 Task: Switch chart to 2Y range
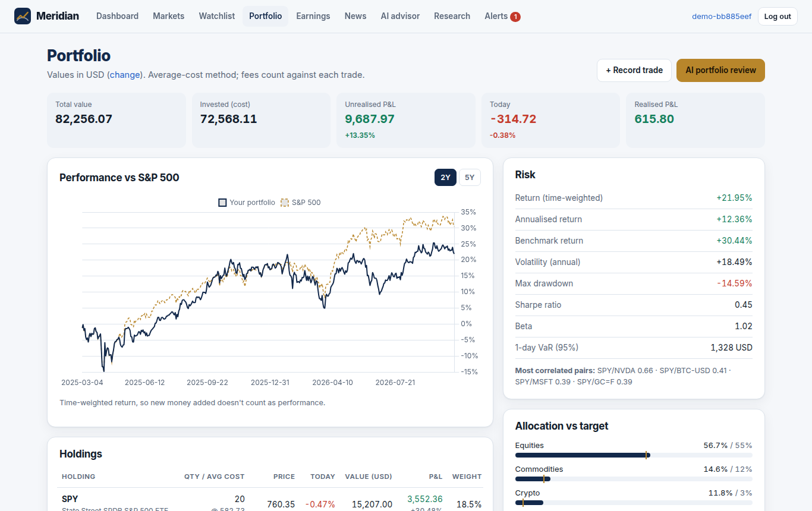(445, 177)
